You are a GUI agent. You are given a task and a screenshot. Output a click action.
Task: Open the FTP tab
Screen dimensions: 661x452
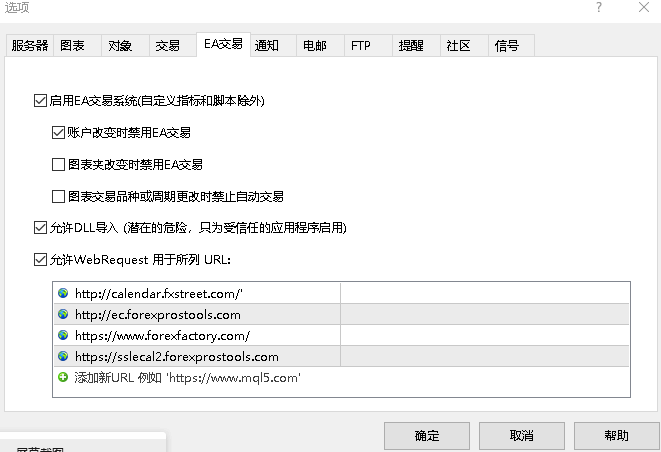(x=368, y=46)
